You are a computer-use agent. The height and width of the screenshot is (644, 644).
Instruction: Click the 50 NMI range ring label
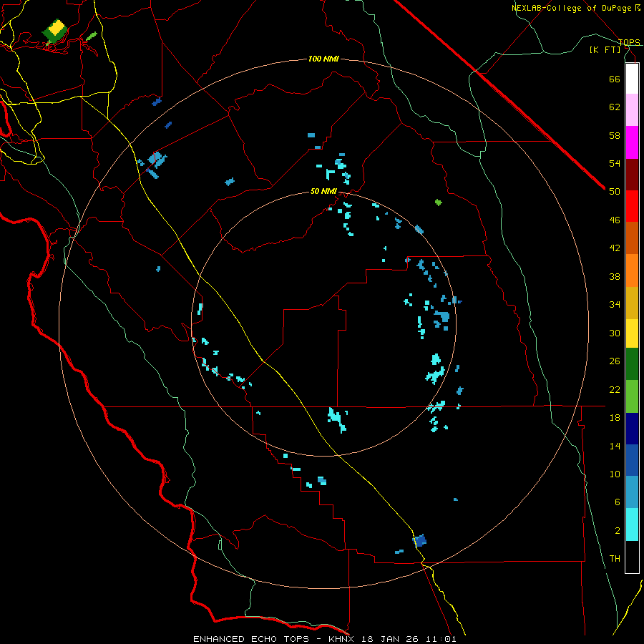click(x=323, y=191)
